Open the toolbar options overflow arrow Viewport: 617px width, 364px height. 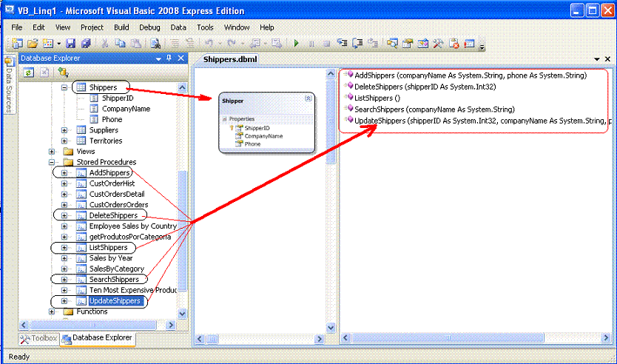[482, 47]
